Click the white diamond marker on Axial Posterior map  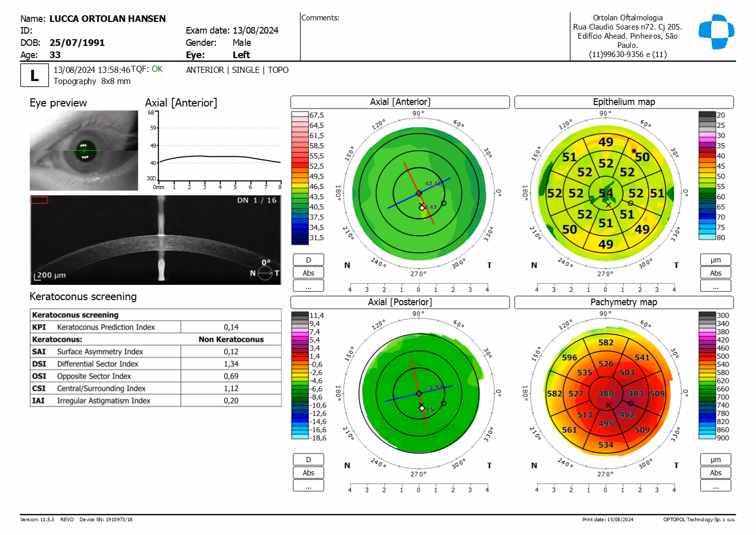422,408
